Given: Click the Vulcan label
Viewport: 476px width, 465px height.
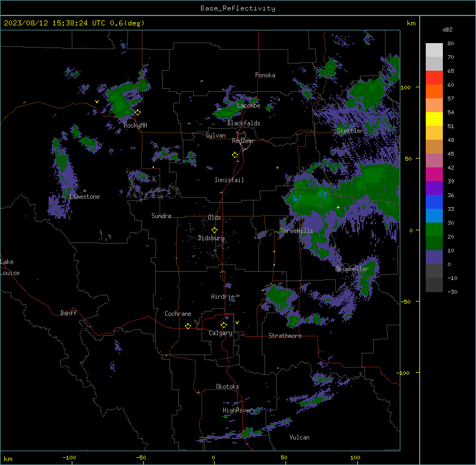Looking at the screenshot, I should 299,437.
